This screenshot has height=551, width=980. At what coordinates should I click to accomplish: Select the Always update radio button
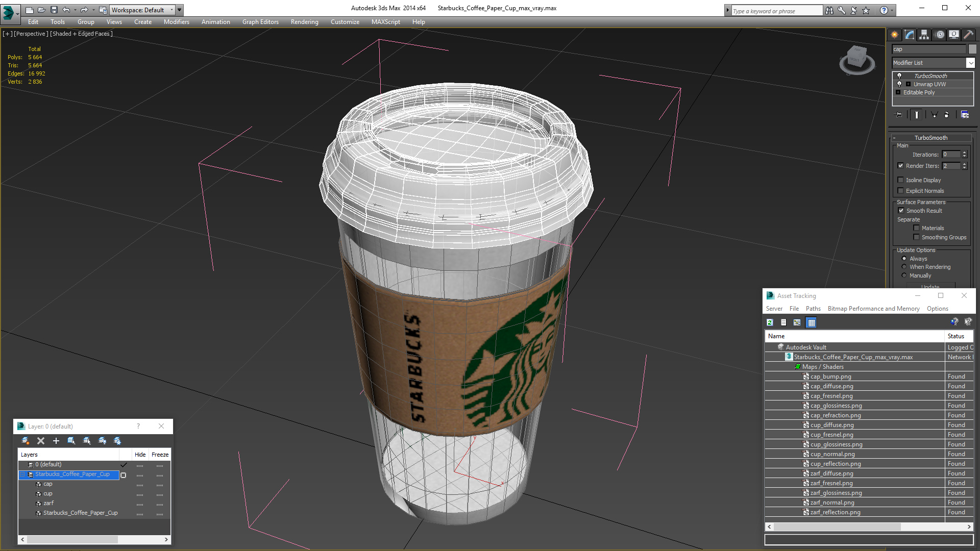[x=904, y=259]
